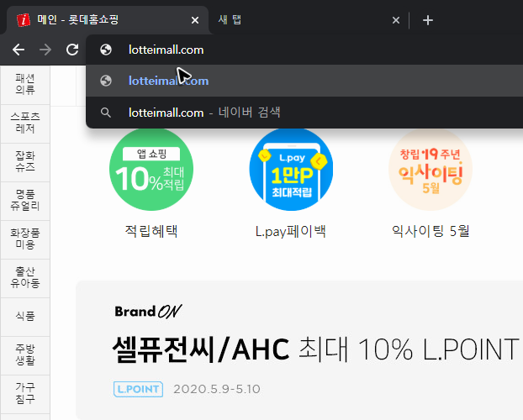Click magnifier icon of search suggestion

click(106, 113)
